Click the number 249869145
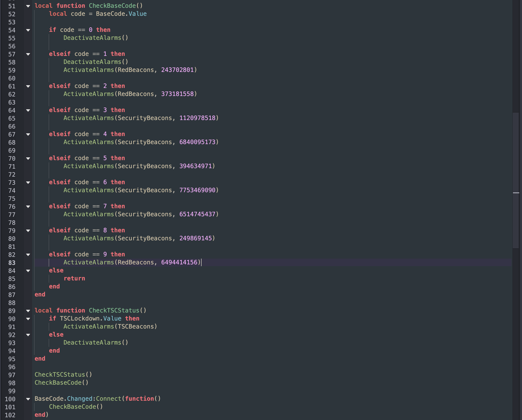The width and height of the screenshot is (522, 420). (x=196, y=238)
